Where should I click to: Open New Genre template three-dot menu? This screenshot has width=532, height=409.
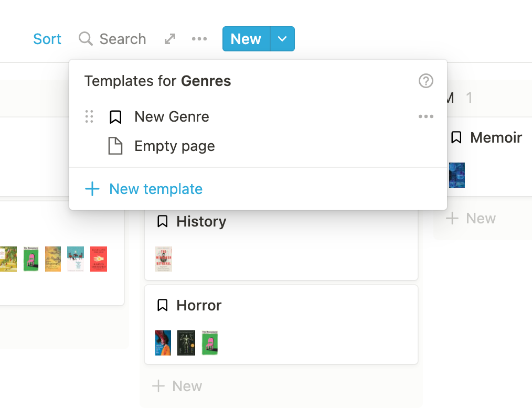pyautogui.click(x=426, y=116)
